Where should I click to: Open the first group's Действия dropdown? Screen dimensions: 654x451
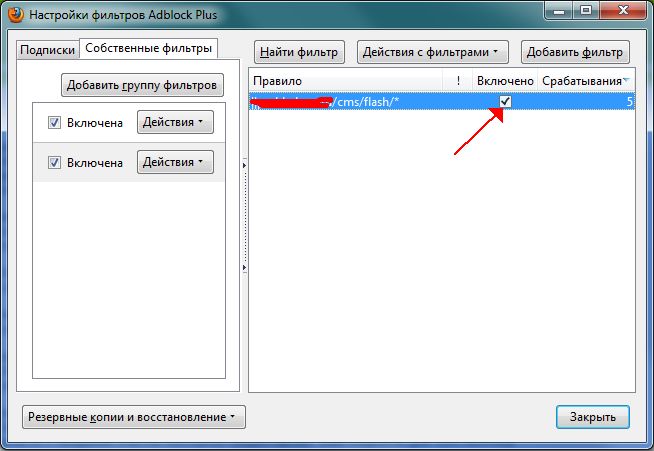[x=175, y=122]
